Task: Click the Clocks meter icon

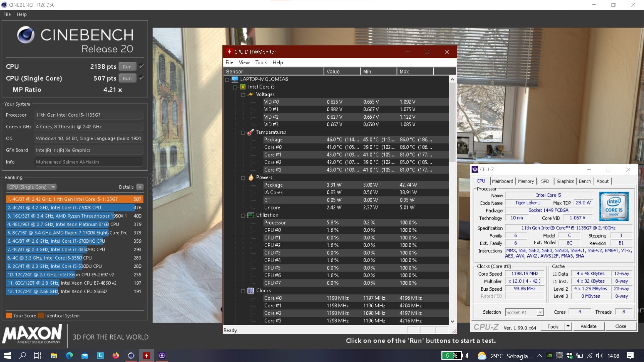Action: (x=251, y=291)
